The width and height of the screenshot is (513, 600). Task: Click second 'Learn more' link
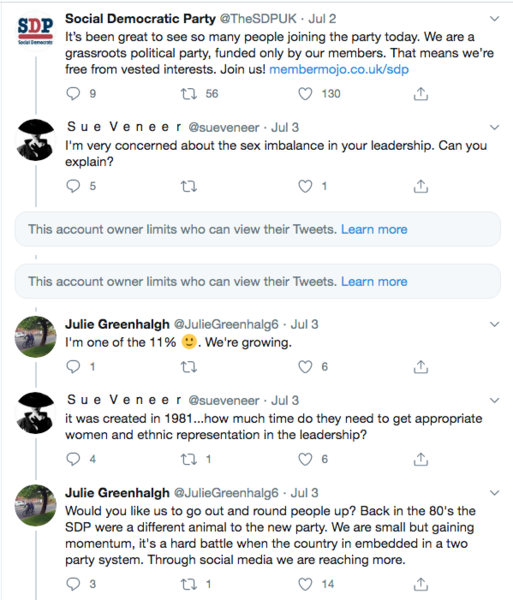tap(374, 282)
